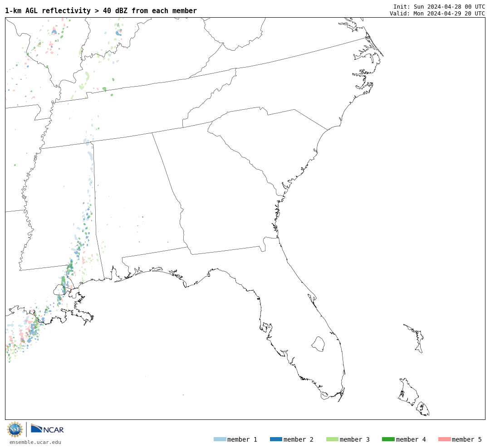This screenshot has width=490, height=448.
Task: Click the member 5 pink swatch
Action: [x=444, y=439]
